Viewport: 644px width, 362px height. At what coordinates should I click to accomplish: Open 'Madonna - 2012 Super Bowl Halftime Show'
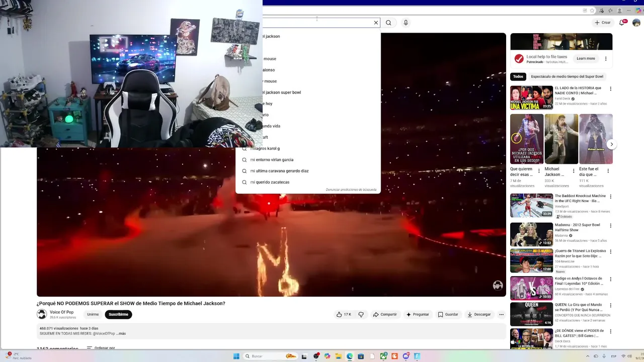point(531,234)
